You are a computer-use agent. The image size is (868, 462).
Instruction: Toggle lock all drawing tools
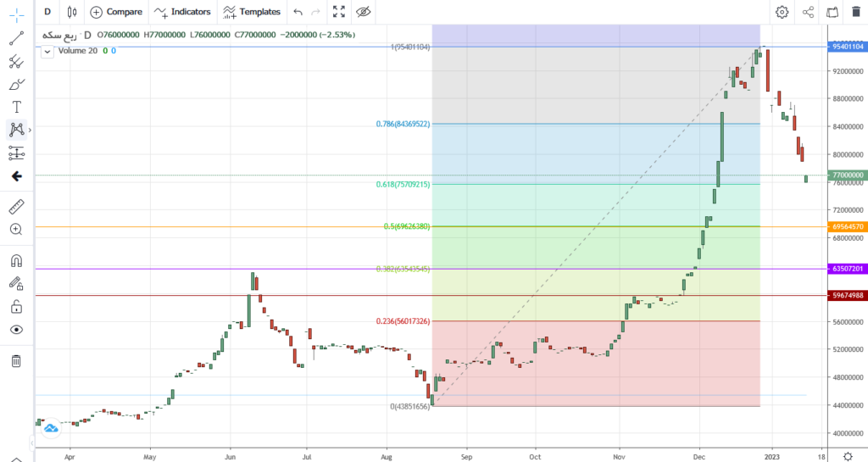pos(17,307)
